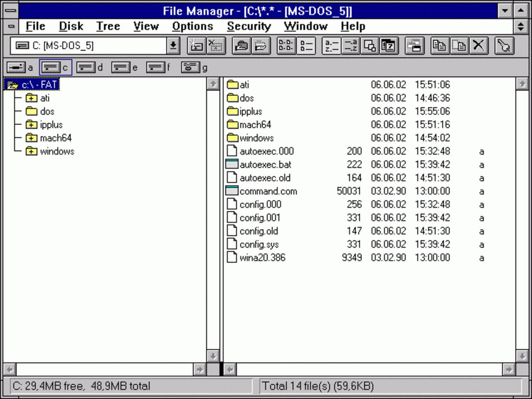
Task: Click tree pane scroll left arrow
Action: 10,369
